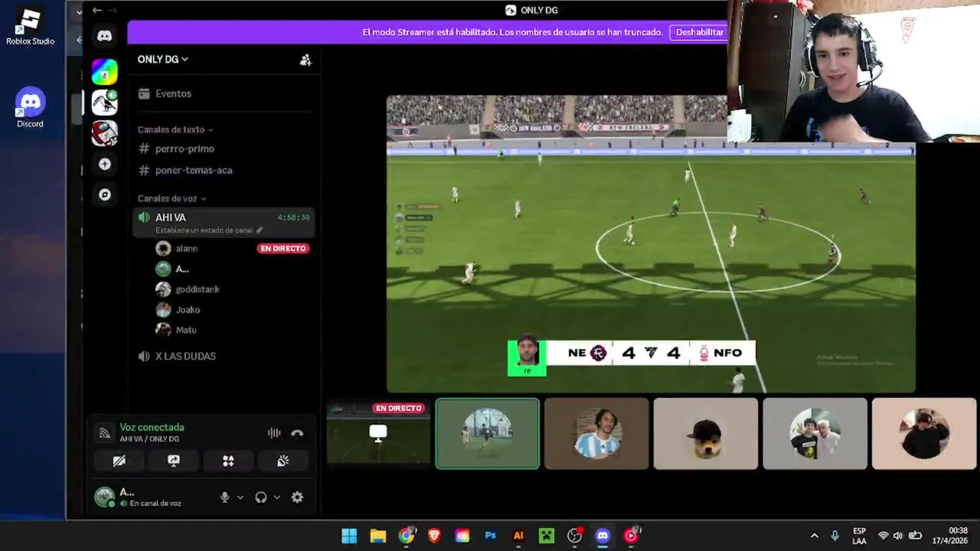
Task: Open the poner-temas-aca text channel
Action: click(x=223, y=170)
